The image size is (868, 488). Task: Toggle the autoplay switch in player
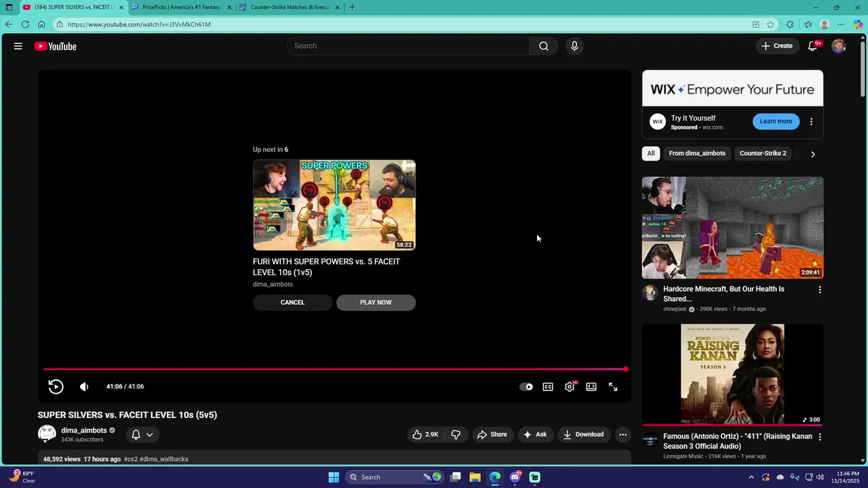[526, 387]
